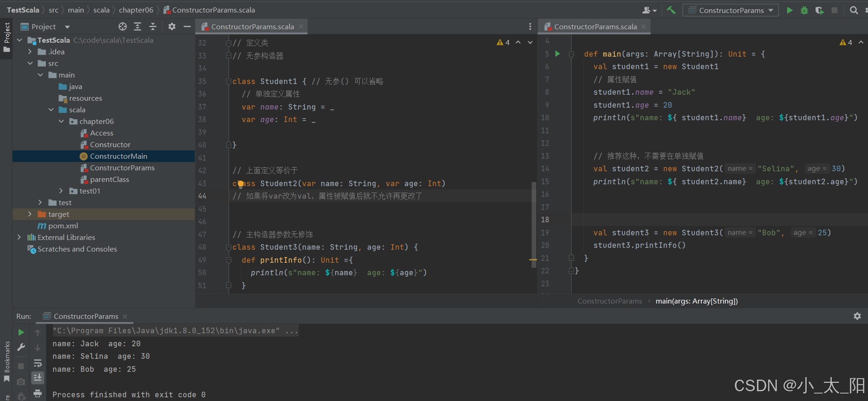Go to previous problem in left editor
This screenshot has height=401, width=868.
coord(518,42)
